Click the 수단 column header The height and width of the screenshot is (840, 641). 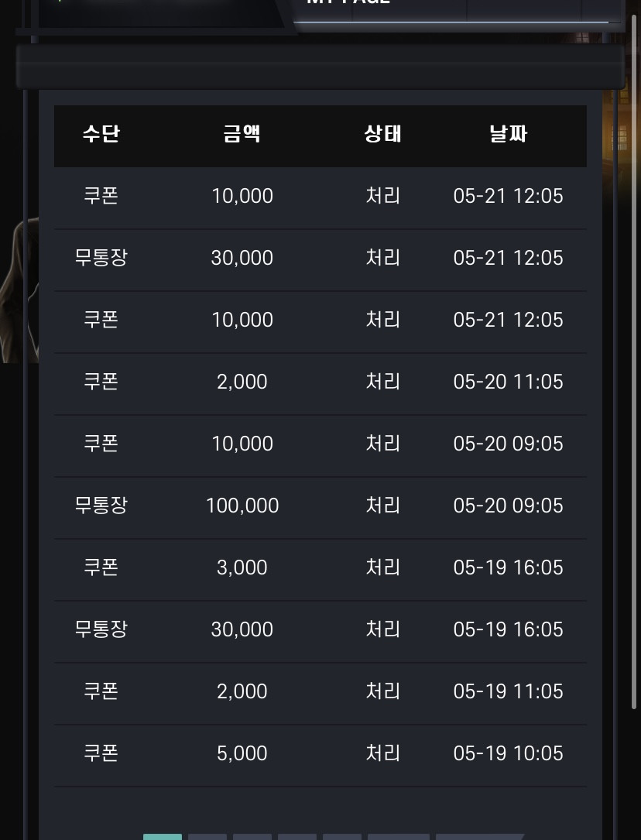(101, 133)
